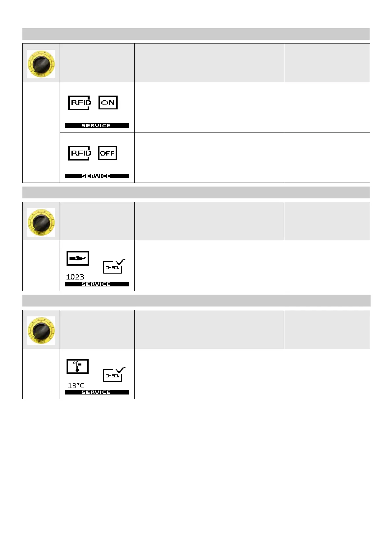
Task: Click the CHECK tick icon beside 1023
Action: (114, 266)
